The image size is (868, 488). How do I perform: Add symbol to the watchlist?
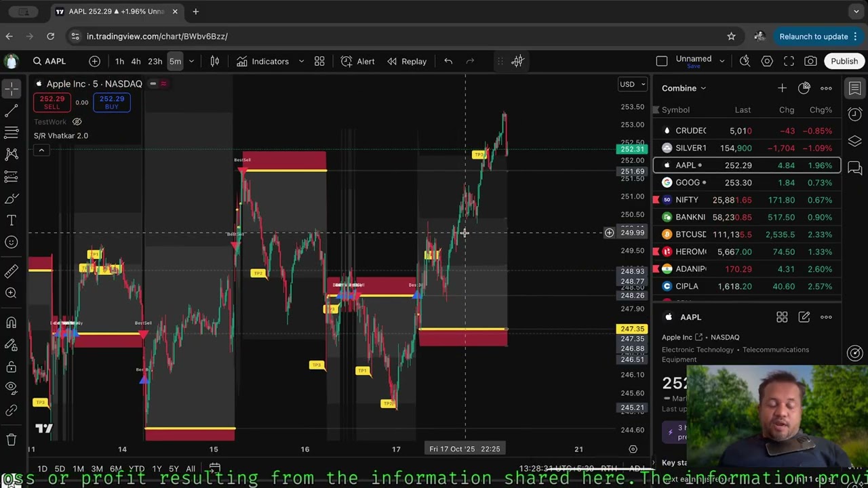pyautogui.click(x=782, y=88)
